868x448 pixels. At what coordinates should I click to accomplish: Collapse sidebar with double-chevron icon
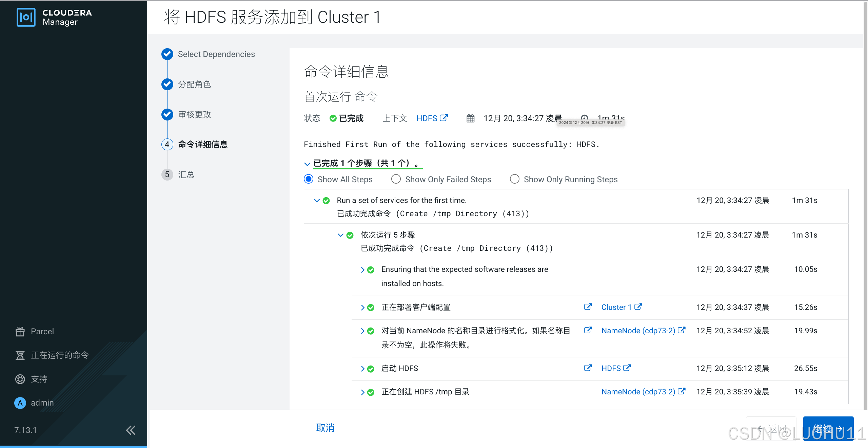tap(131, 430)
